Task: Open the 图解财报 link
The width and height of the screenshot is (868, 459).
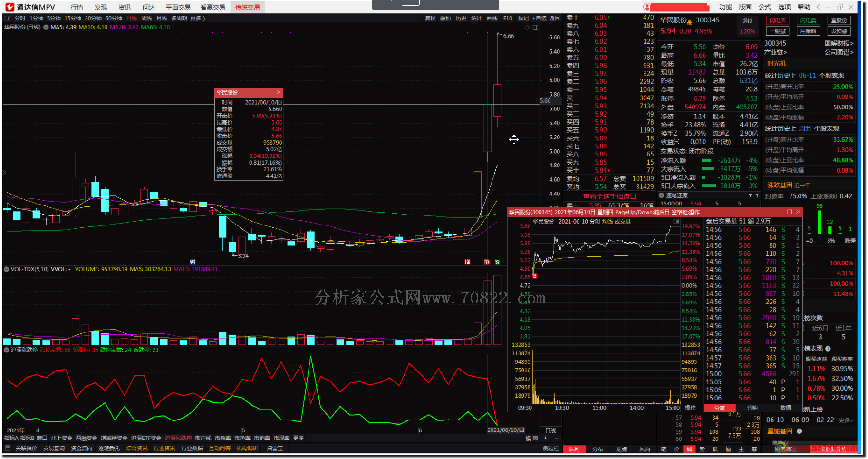Action: coord(839,43)
